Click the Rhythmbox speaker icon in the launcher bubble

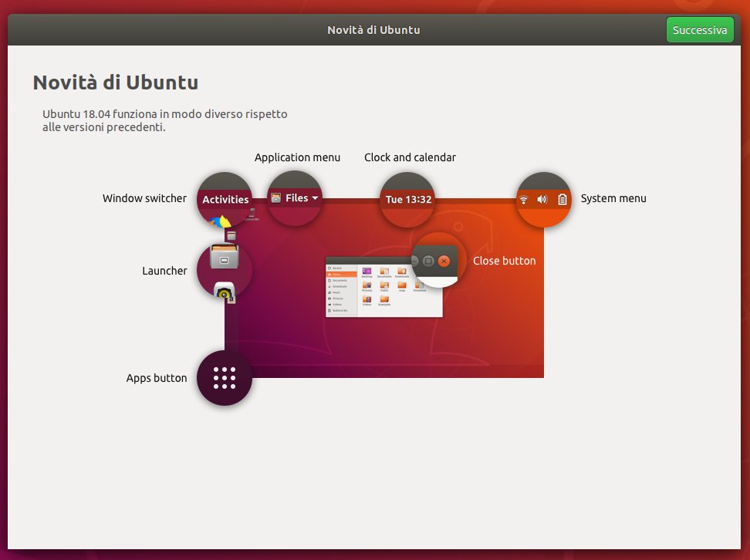coord(224,291)
